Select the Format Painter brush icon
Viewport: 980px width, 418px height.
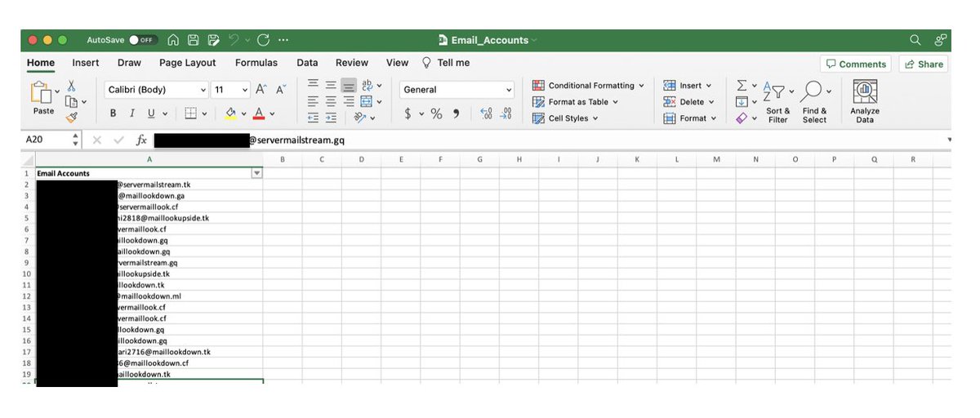click(72, 117)
